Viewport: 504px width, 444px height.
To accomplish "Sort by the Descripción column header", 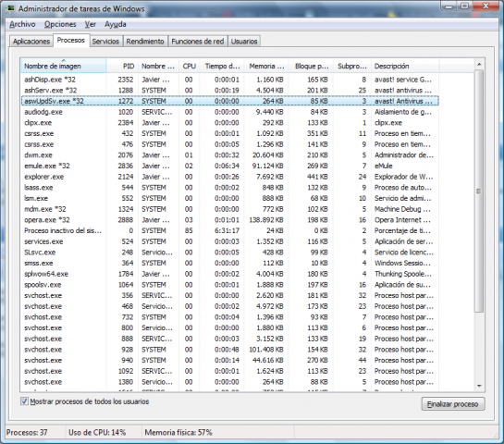I will click(405, 67).
